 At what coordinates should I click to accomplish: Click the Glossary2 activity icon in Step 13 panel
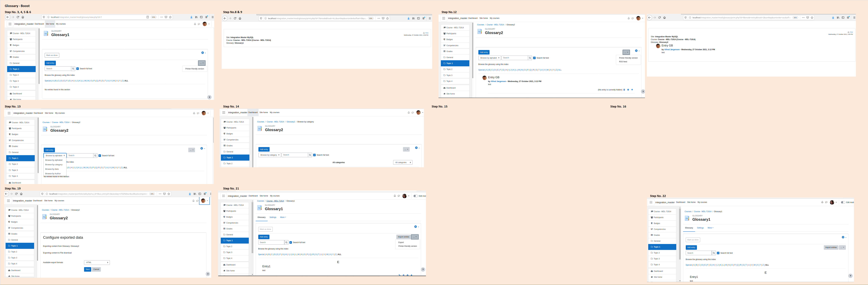coord(45,129)
